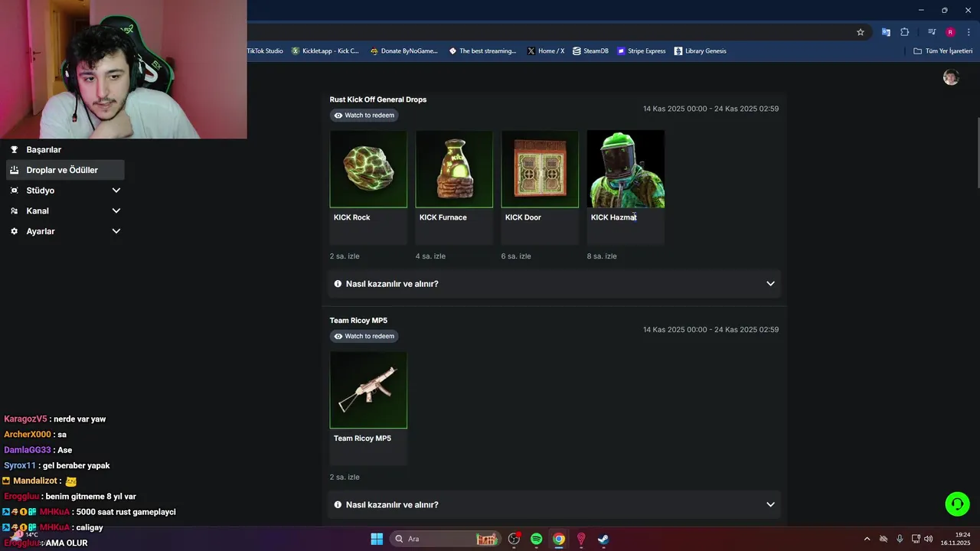Open the Stripe Express bookmark

(x=642, y=51)
